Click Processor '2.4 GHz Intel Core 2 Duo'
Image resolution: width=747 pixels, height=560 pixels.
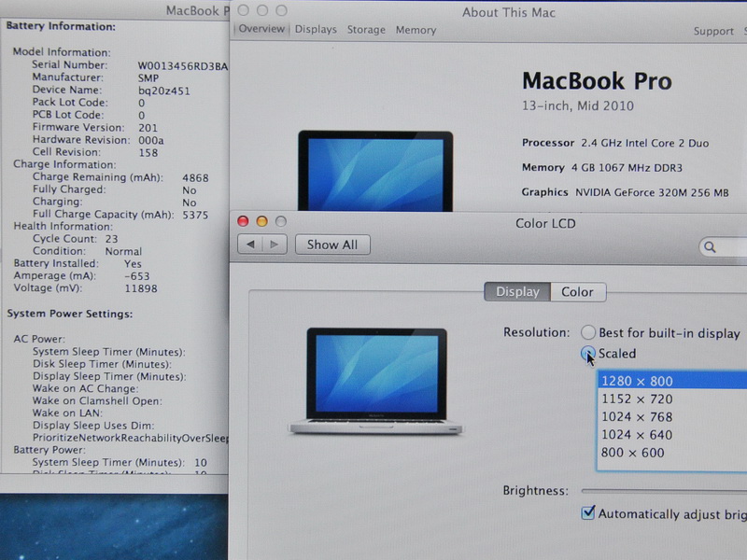point(645,143)
